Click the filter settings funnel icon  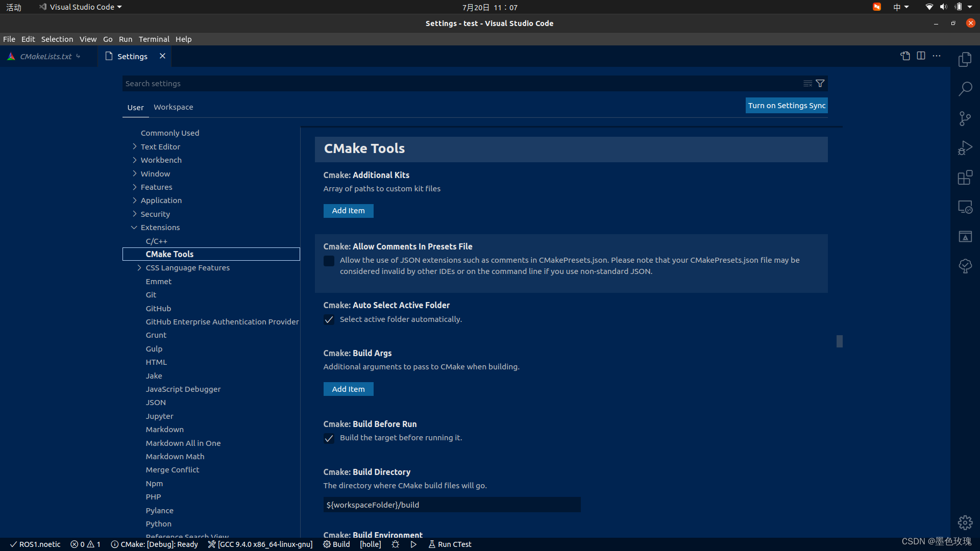820,83
